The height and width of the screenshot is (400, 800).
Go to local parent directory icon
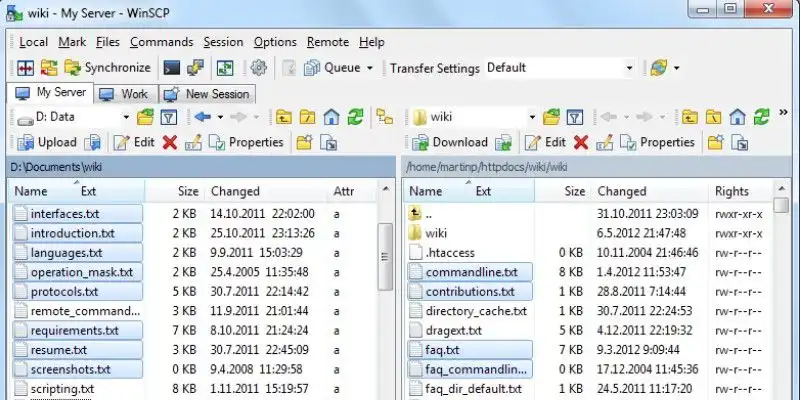[x=284, y=117]
